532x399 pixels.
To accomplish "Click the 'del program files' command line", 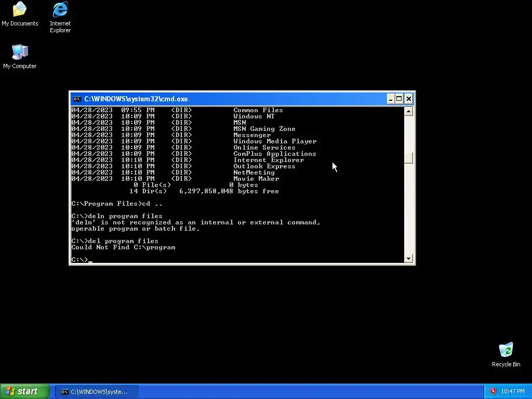I will [x=115, y=241].
